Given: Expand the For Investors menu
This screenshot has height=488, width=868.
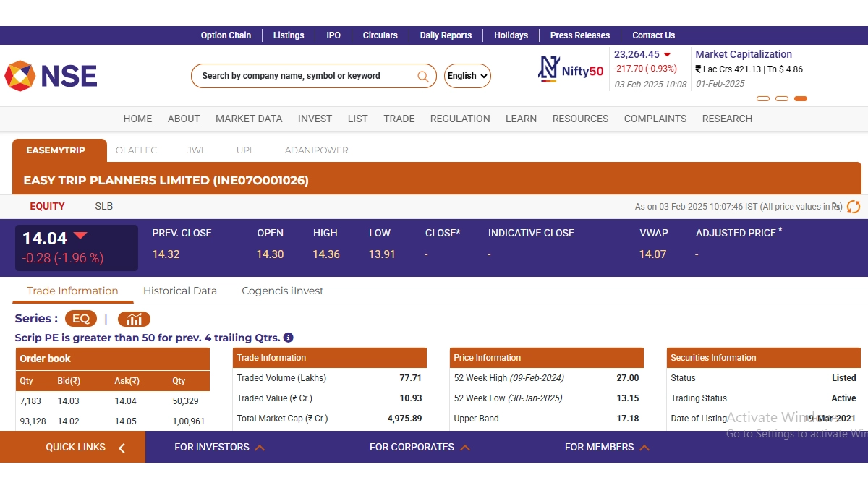Looking at the screenshot, I should click(x=219, y=447).
